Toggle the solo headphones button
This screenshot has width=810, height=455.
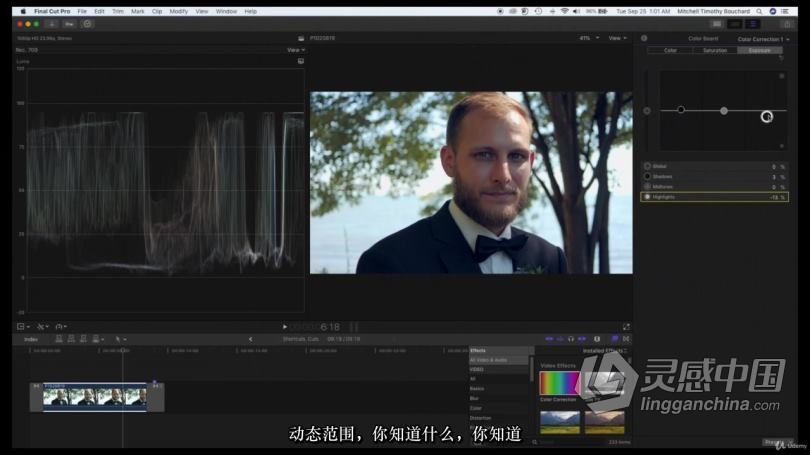tap(571, 339)
